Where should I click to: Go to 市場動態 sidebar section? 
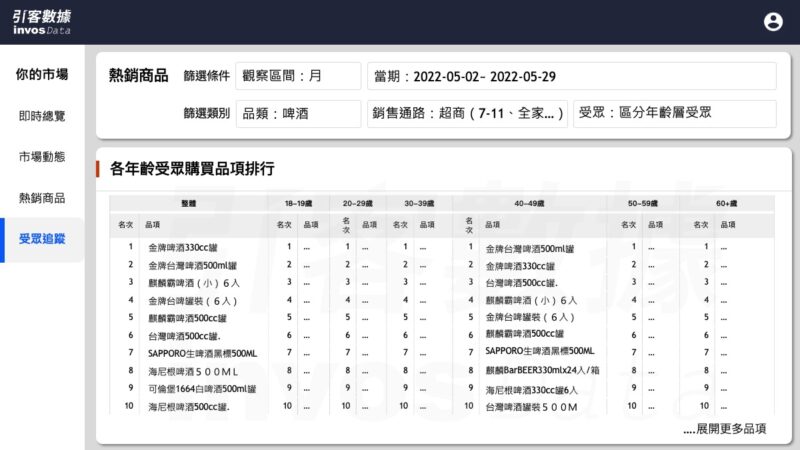(x=42, y=157)
